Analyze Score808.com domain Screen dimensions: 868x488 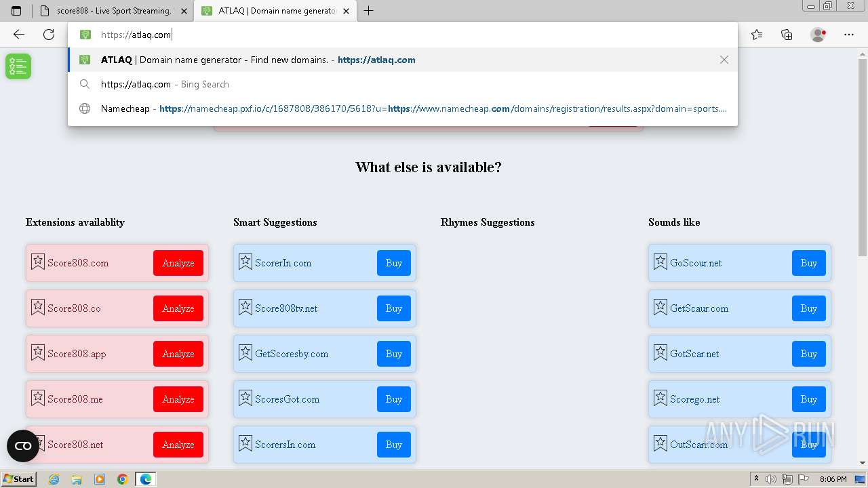coord(178,263)
